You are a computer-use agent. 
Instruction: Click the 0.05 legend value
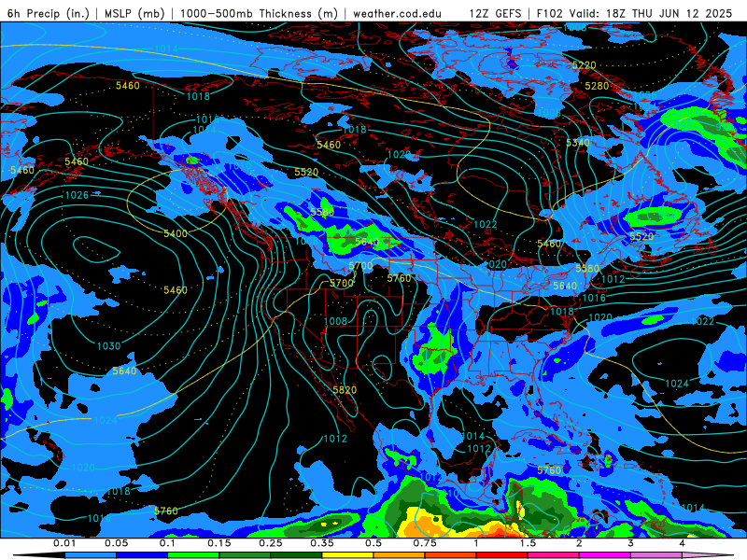point(116,543)
